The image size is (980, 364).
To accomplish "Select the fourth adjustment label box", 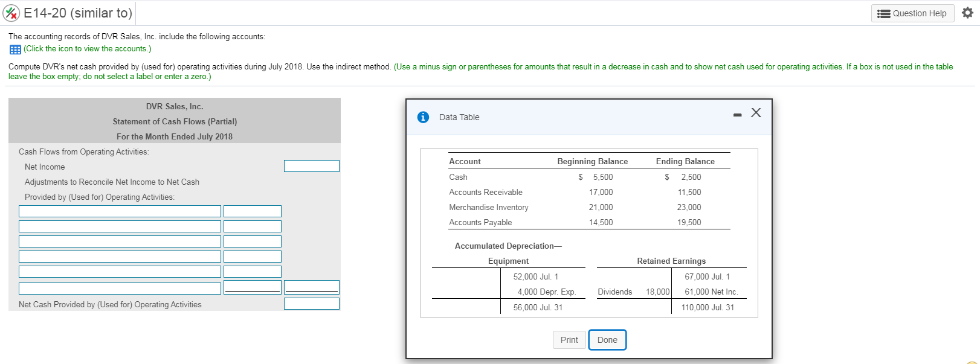I will (120, 257).
